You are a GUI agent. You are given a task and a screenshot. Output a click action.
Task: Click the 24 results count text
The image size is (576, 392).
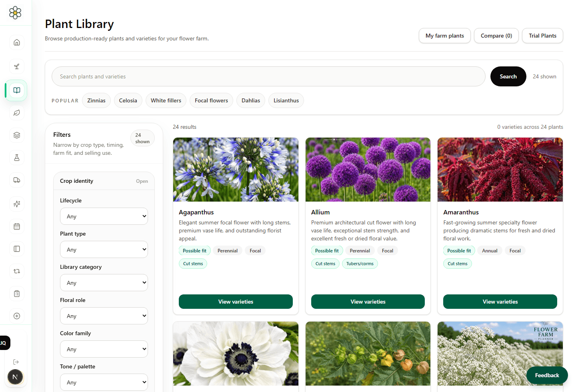click(x=184, y=127)
